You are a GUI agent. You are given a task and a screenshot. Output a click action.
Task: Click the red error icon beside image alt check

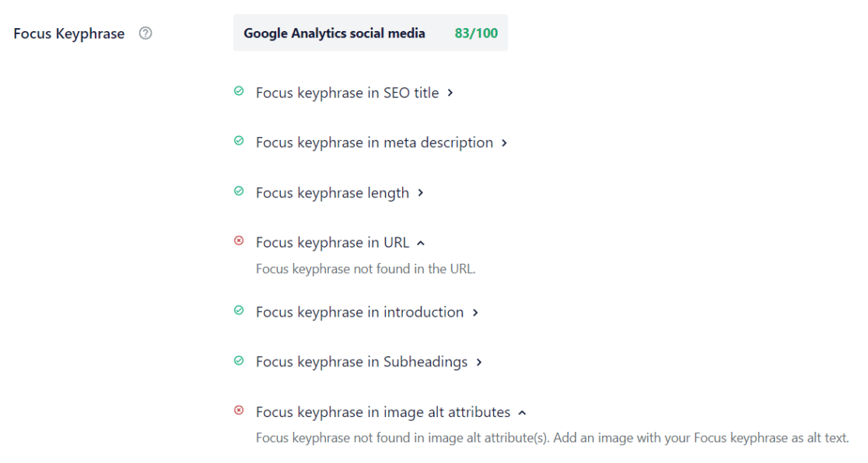click(x=238, y=411)
